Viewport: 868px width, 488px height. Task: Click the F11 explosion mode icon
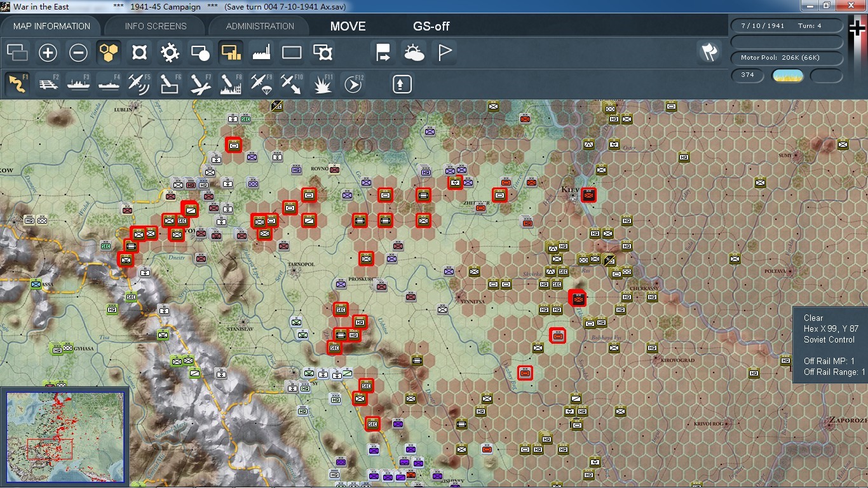tap(322, 84)
